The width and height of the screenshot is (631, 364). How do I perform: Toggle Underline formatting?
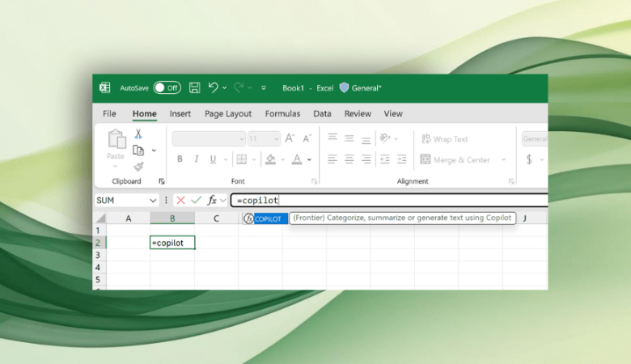[213, 159]
